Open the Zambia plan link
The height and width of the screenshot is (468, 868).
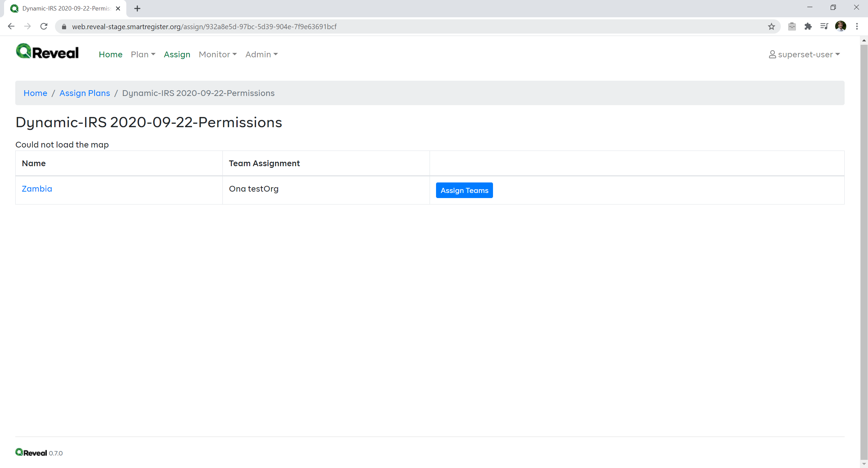click(37, 189)
